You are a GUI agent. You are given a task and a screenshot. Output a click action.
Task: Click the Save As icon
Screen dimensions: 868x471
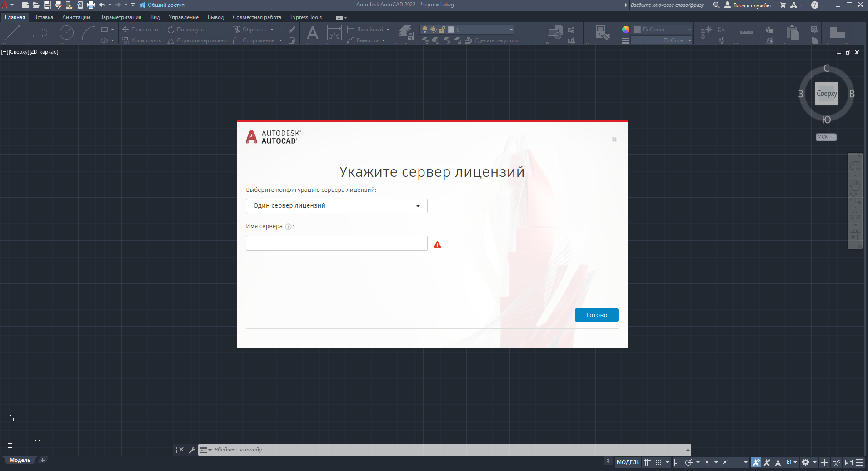click(58, 5)
